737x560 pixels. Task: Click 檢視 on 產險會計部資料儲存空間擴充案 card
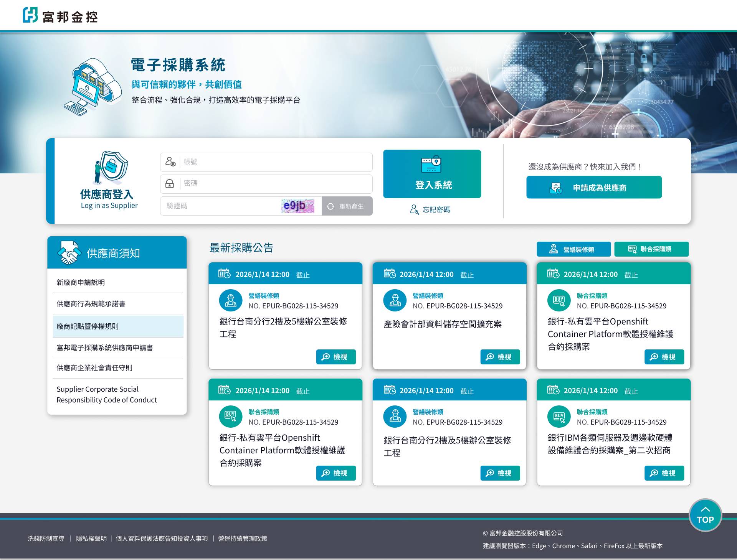point(500,357)
